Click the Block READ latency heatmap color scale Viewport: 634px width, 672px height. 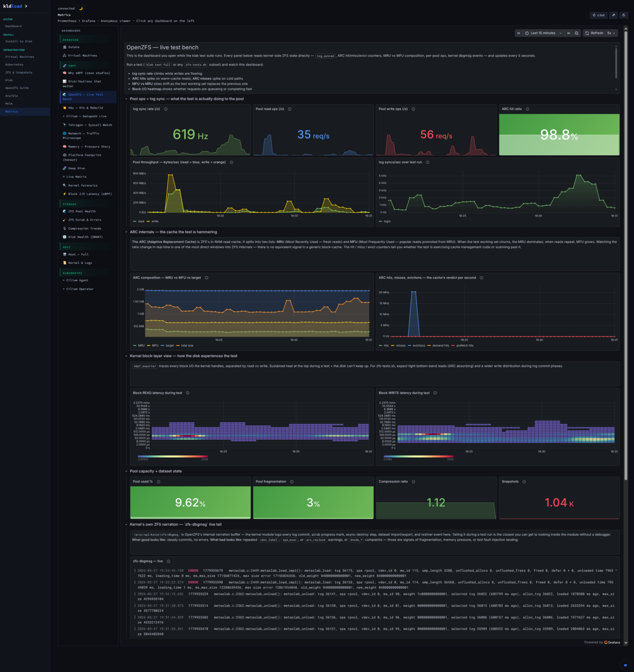point(173,456)
